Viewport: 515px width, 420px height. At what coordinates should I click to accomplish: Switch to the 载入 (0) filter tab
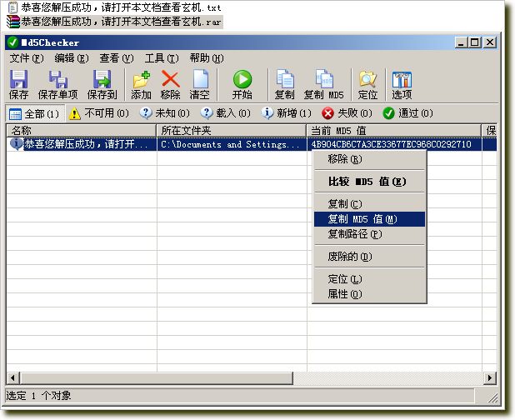coord(226,113)
